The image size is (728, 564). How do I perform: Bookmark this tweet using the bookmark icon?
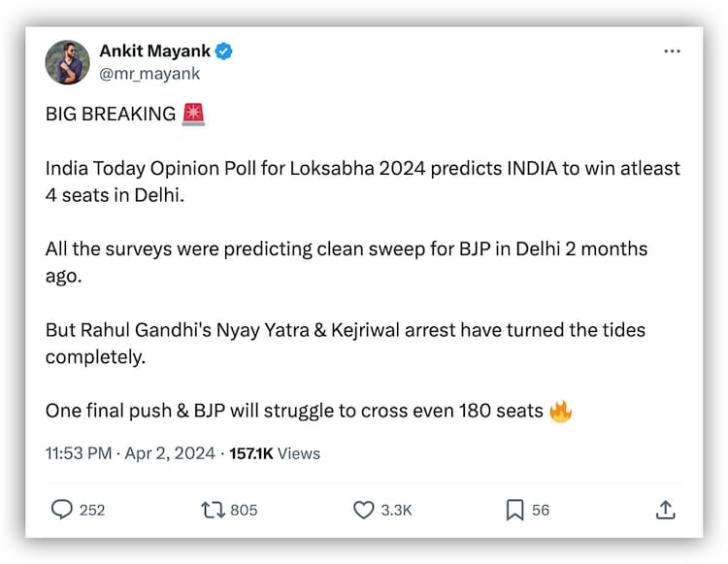[514, 510]
